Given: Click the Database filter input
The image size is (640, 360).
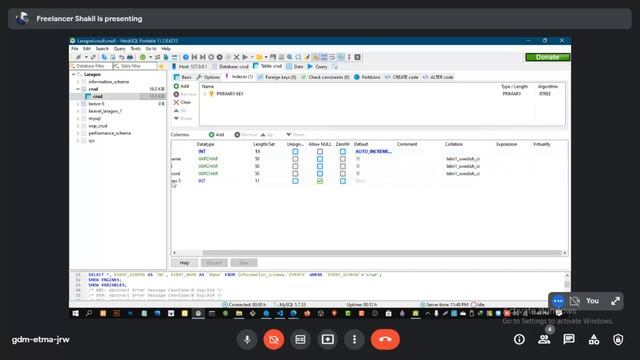Looking at the screenshot, I should pyautogui.click(x=91, y=66).
